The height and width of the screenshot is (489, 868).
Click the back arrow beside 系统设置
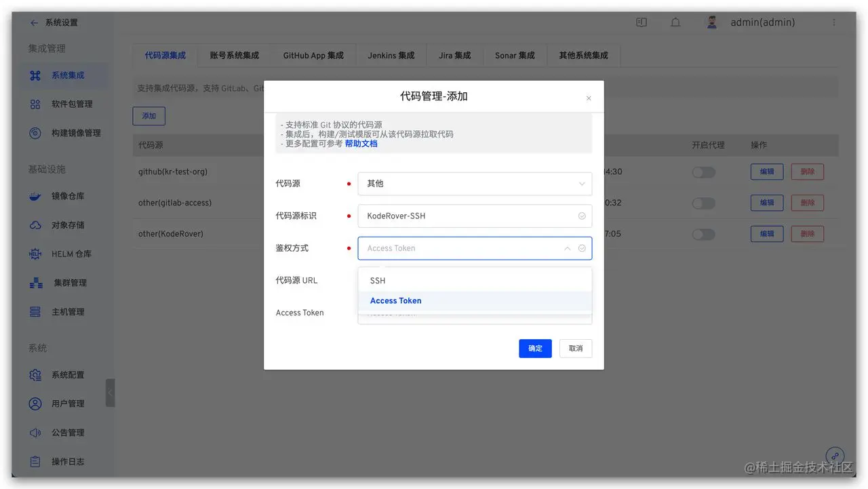pos(34,22)
